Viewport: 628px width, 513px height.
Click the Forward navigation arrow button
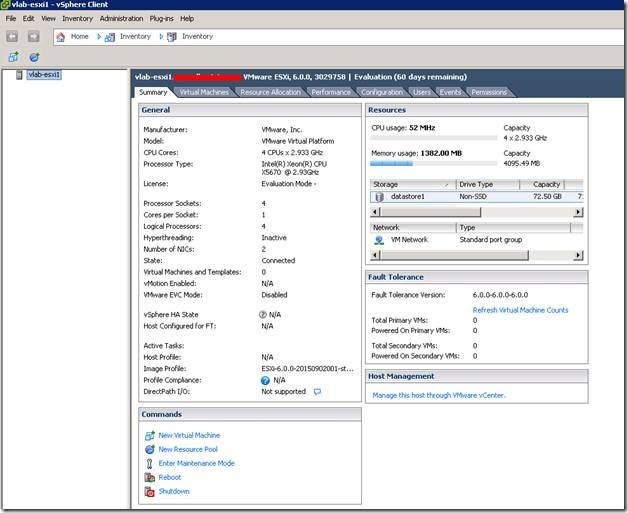33,37
